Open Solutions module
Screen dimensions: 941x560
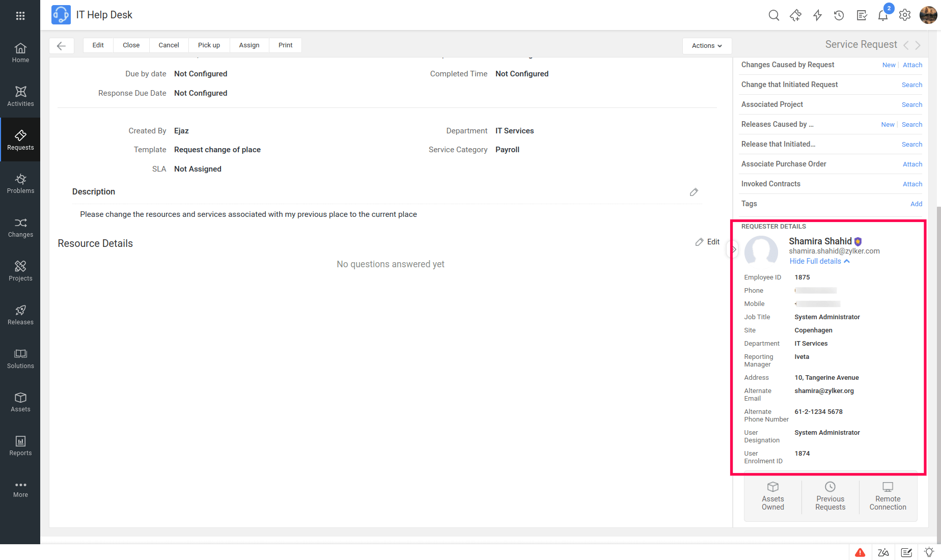pyautogui.click(x=20, y=359)
